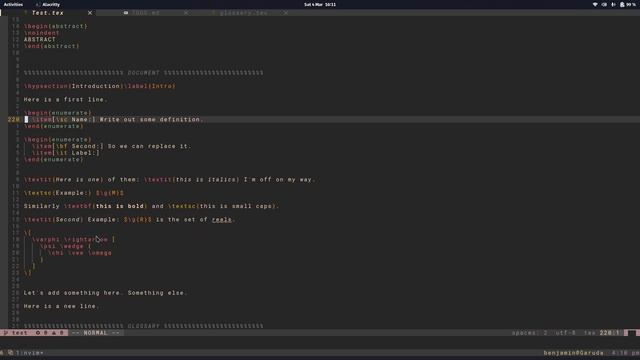Click the 'spaces: 2' statusline entry
Image resolution: width=640 pixels, height=360 pixels.
pos(529,333)
